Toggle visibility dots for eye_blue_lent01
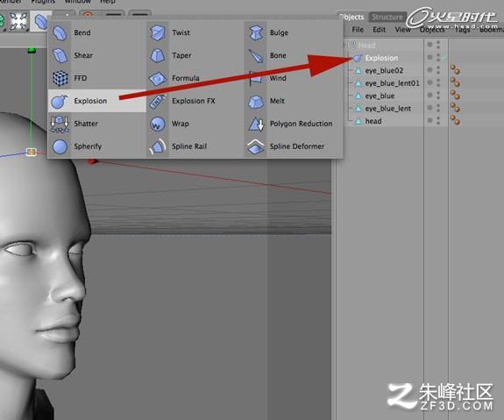The width and height of the screenshot is (504, 420). click(x=438, y=82)
